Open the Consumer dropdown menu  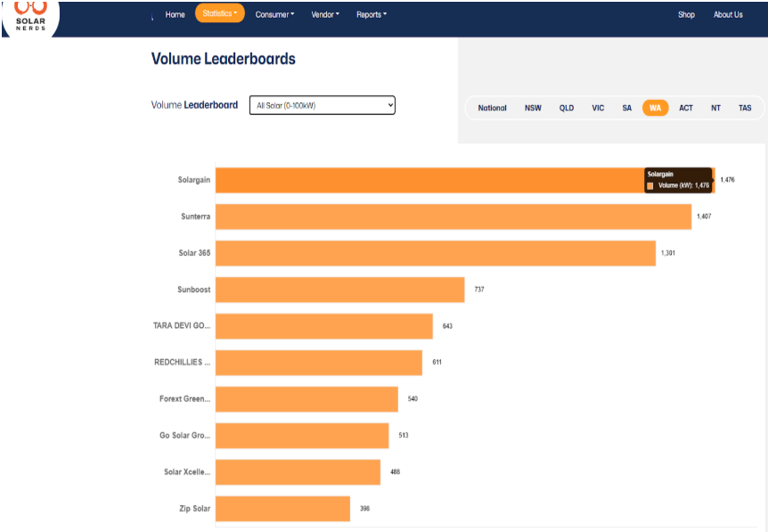tap(274, 14)
